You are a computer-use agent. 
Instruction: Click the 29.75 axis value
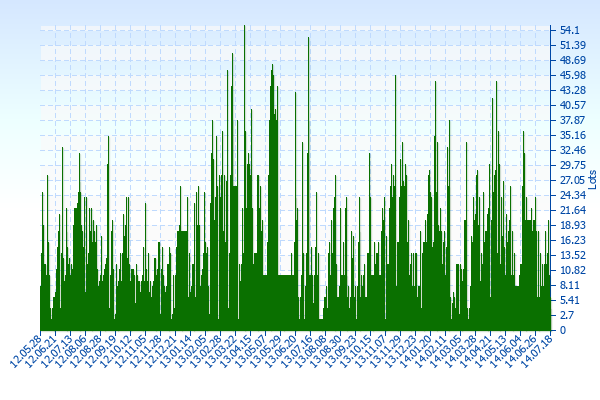click(573, 165)
